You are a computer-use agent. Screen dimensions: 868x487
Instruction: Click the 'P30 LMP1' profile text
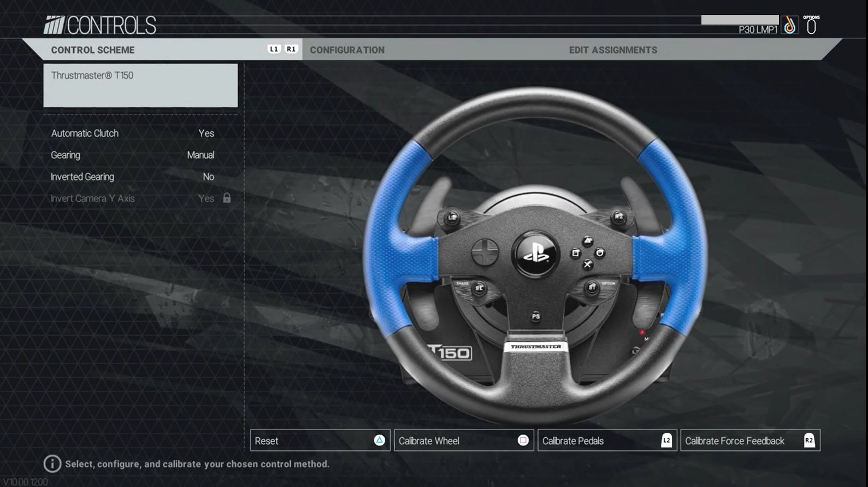click(758, 30)
